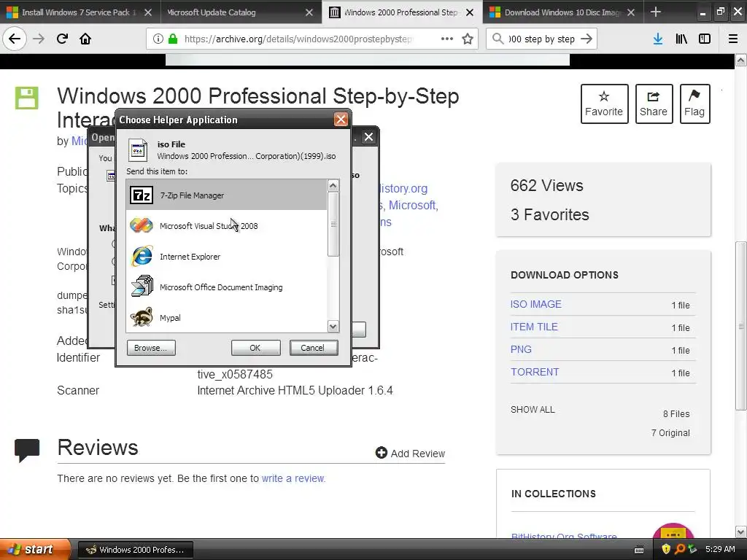The image size is (747, 560).
Task: Click Windows 2000 Profes... taskbar button
Action: click(x=135, y=550)
